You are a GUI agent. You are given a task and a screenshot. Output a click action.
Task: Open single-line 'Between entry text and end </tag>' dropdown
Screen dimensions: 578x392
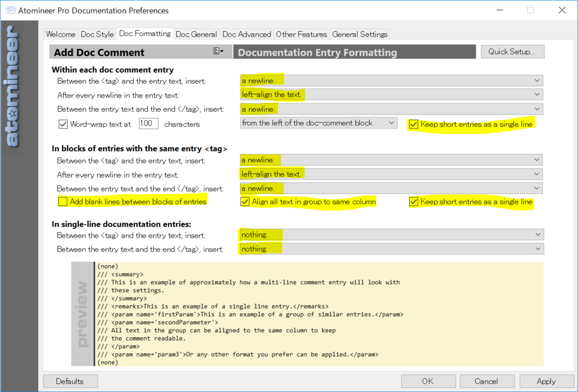pyautogui.click(x=392, y=249)
